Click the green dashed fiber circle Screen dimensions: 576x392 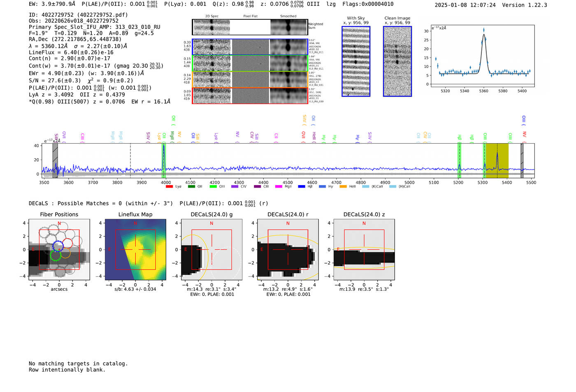pyautogui.click(x=55, y=255)
